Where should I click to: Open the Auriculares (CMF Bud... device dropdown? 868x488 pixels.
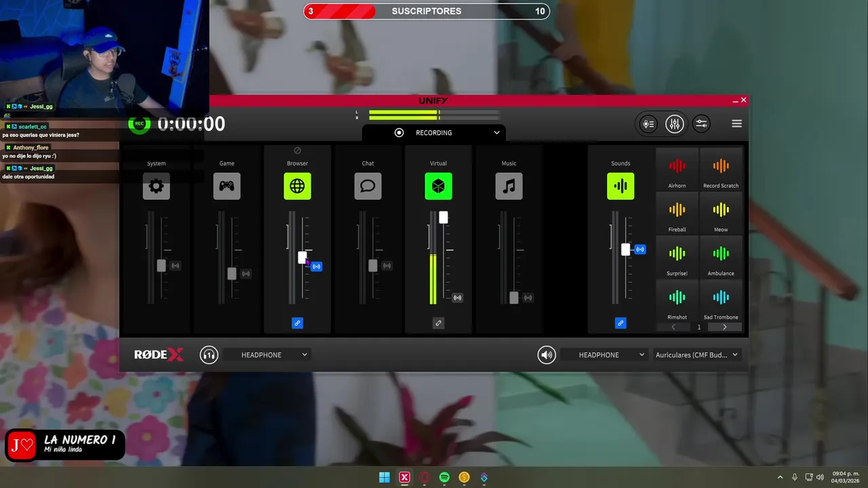(696, 354)
